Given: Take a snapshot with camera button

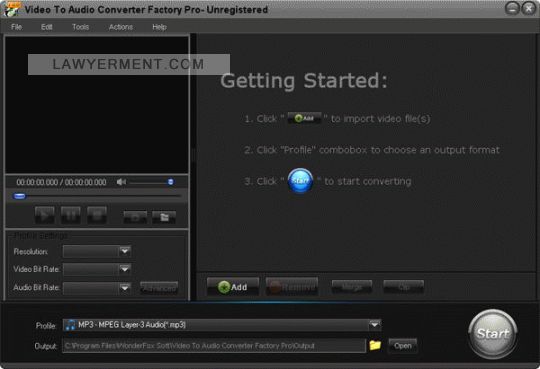Looking at the screenshot, I should (135, 217).
